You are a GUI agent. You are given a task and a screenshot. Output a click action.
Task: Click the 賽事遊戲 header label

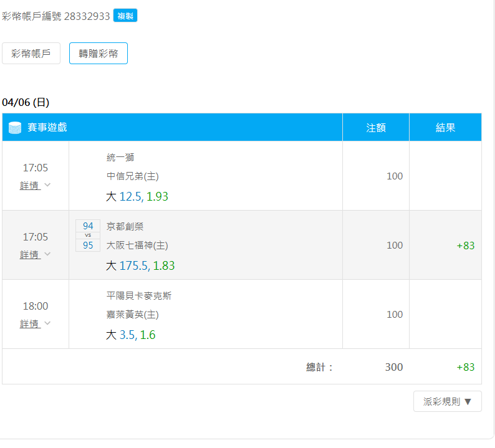(x=47, y=128)
